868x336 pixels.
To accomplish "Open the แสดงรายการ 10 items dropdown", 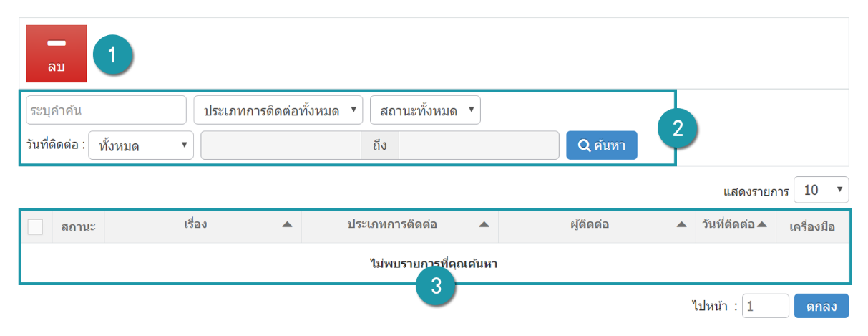I will [821, 190].
